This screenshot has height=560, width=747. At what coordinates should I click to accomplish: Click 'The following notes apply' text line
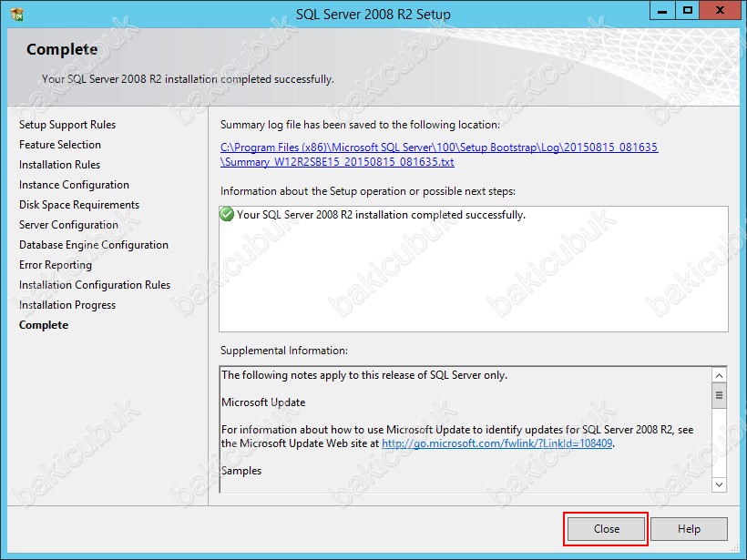(364, 375)
